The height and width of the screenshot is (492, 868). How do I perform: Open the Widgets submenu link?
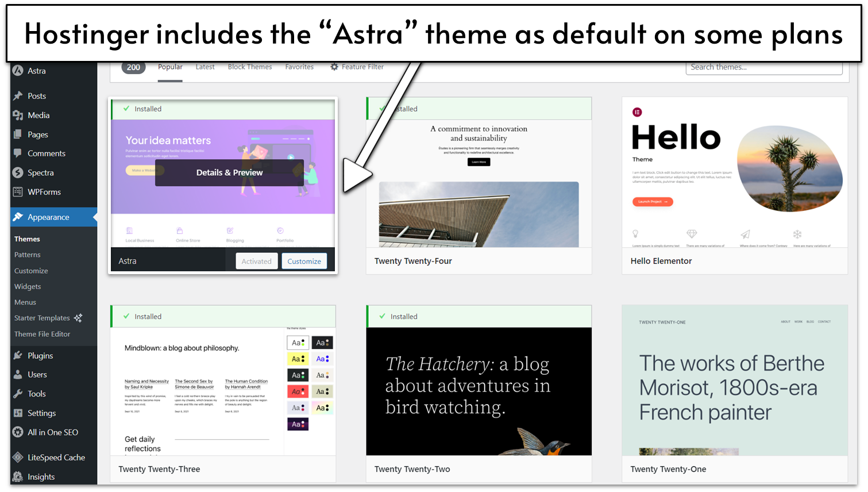(x=28, y=286)
